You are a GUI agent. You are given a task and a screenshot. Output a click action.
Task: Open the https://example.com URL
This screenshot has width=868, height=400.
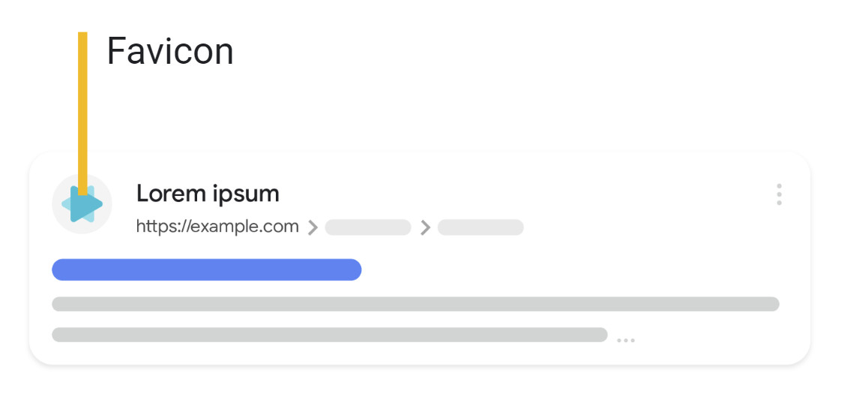(x=217, y=227)
